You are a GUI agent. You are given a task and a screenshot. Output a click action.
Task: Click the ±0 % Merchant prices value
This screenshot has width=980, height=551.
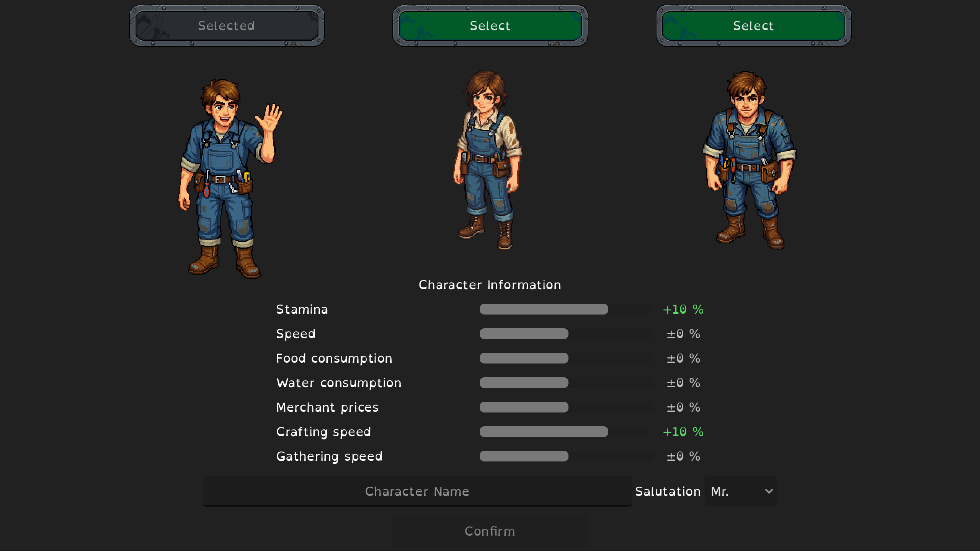pyautogui.click(x=683, y=407)
